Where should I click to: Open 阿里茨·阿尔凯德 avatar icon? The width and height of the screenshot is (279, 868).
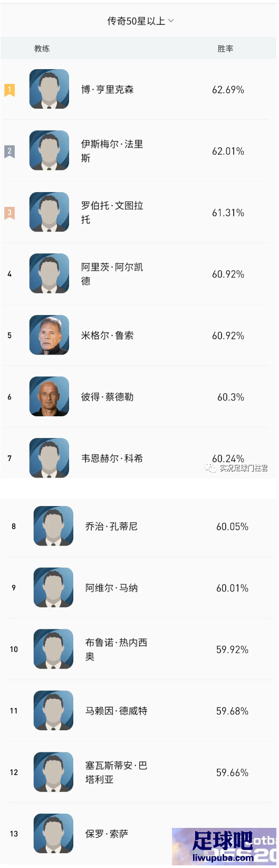(x=49, y=274)
